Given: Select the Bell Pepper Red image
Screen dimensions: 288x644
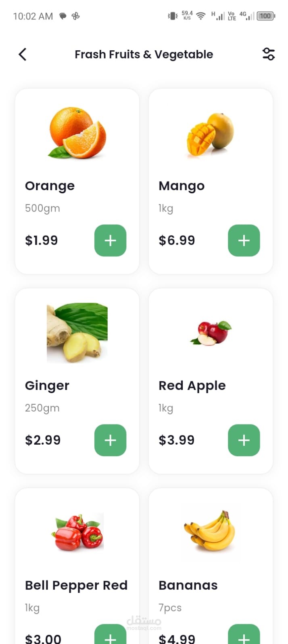Looking at the screenshot, I should 77,532.
